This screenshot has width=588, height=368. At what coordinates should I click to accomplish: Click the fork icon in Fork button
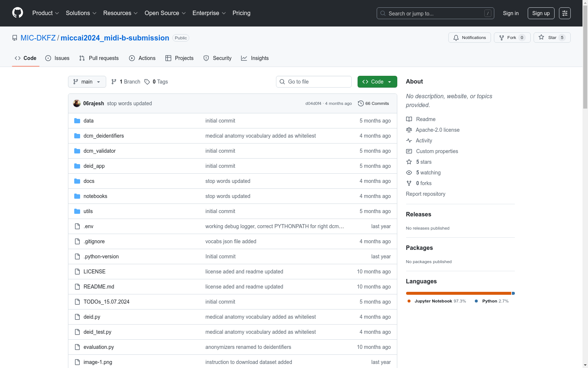click(502, 38)
